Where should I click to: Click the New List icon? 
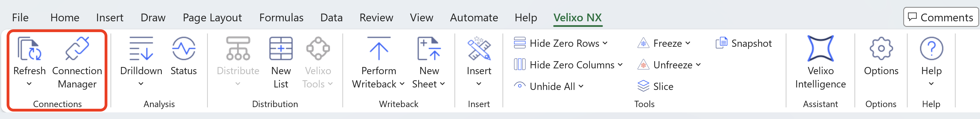(x=281, y=49)
